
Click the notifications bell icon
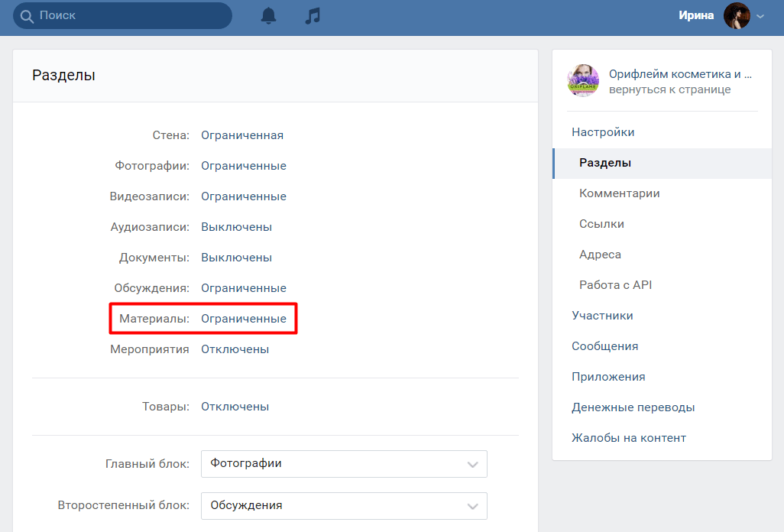(x=268, y=16)
